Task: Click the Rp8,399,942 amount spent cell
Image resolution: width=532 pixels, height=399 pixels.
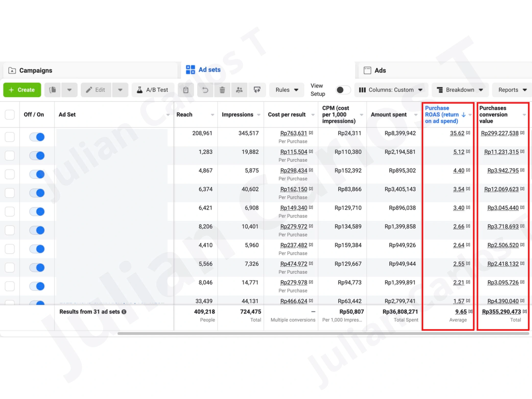Action: pyautogui.click(x=400, y=133)
